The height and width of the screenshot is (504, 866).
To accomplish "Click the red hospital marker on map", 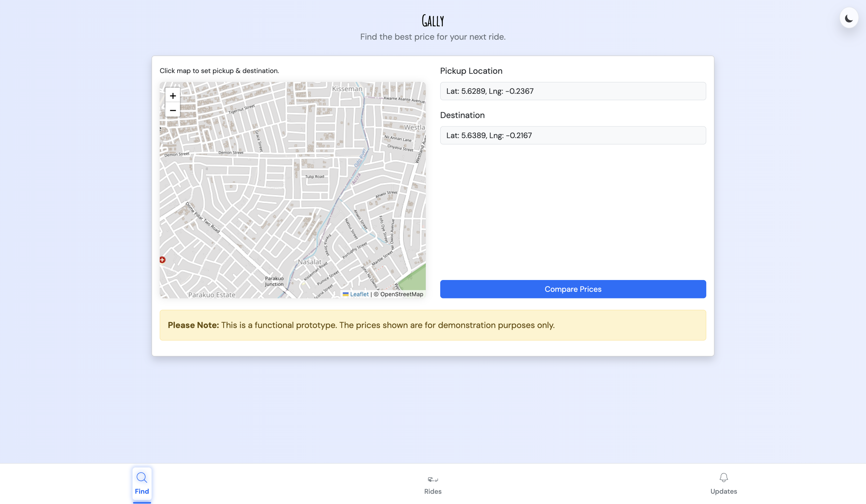I will tap(163, 260).
